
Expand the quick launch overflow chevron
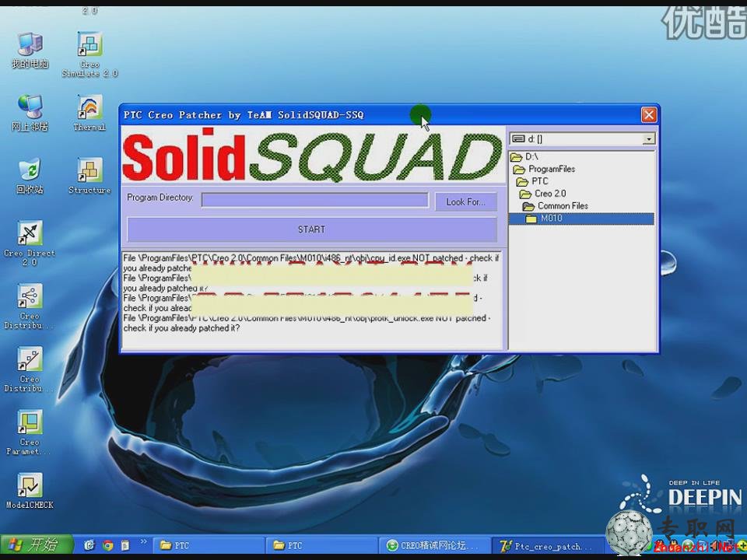[143, 542]
